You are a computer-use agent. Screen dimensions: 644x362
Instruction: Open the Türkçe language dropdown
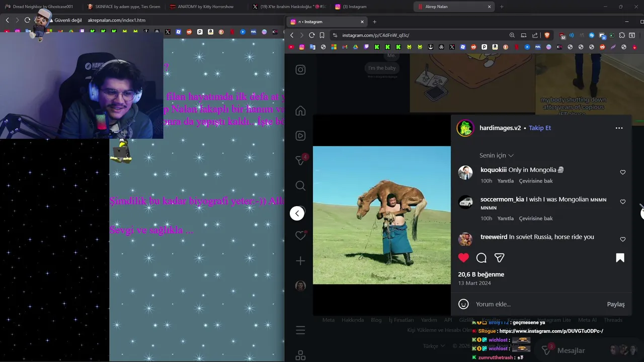(434, 346)
